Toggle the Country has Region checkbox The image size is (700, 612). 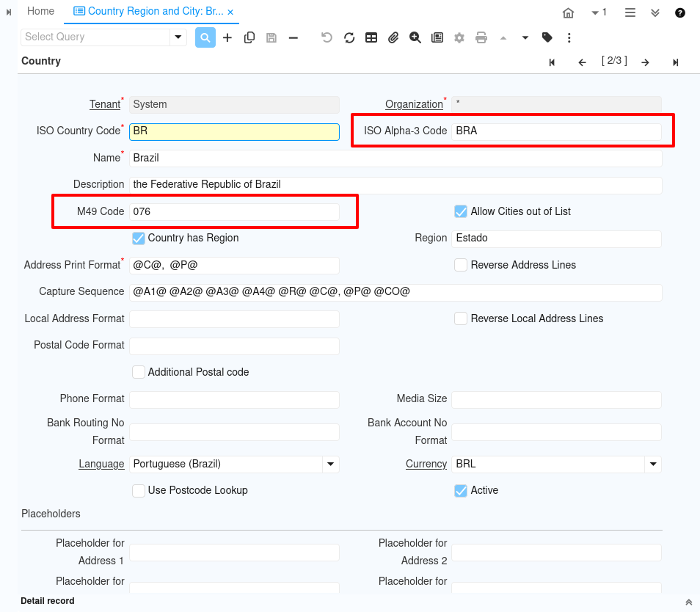pyautogui.click(x=138, y=238)
